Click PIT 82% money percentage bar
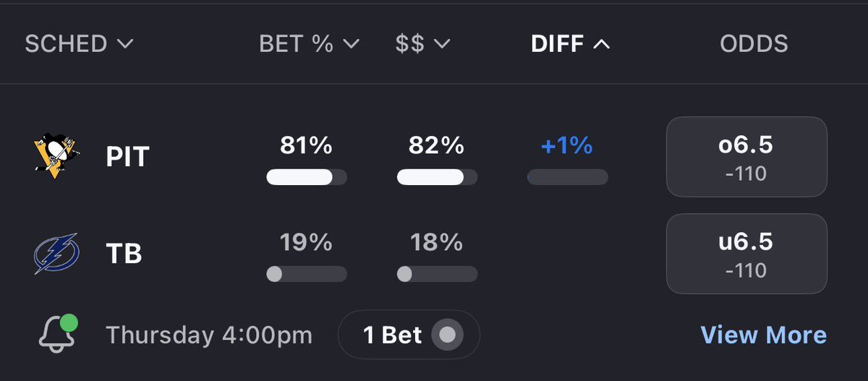 (x=437, y=177)
